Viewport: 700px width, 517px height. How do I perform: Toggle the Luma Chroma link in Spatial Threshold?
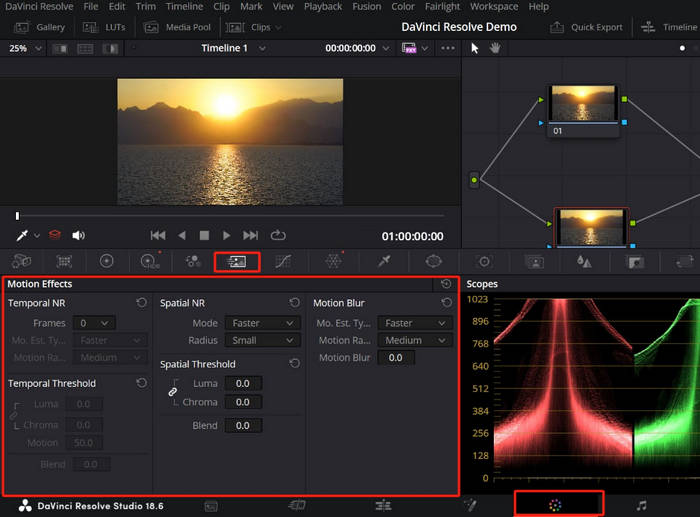coord(172,392)
